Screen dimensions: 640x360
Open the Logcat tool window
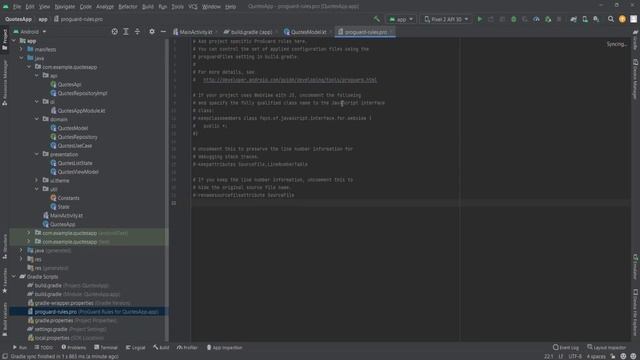tap(136, 347)
